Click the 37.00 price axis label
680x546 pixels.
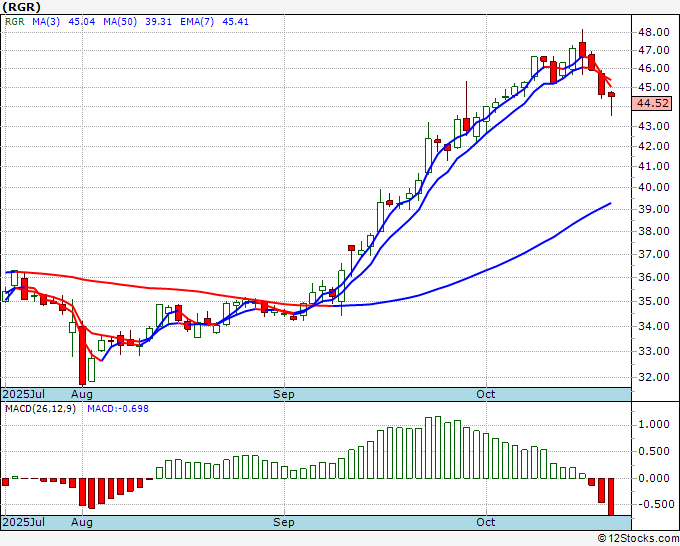(x=654, y=255)
